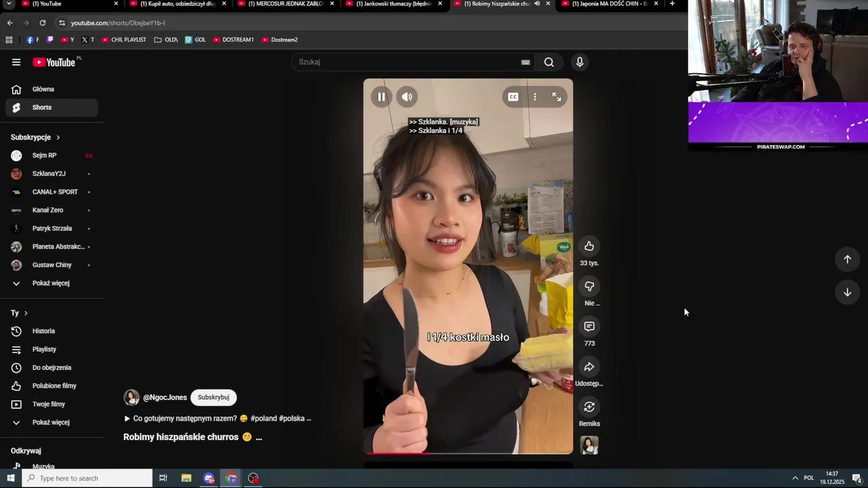Expand the Short description ellipsis
This screenshot has height=488, width=868.
pos(258,438)
